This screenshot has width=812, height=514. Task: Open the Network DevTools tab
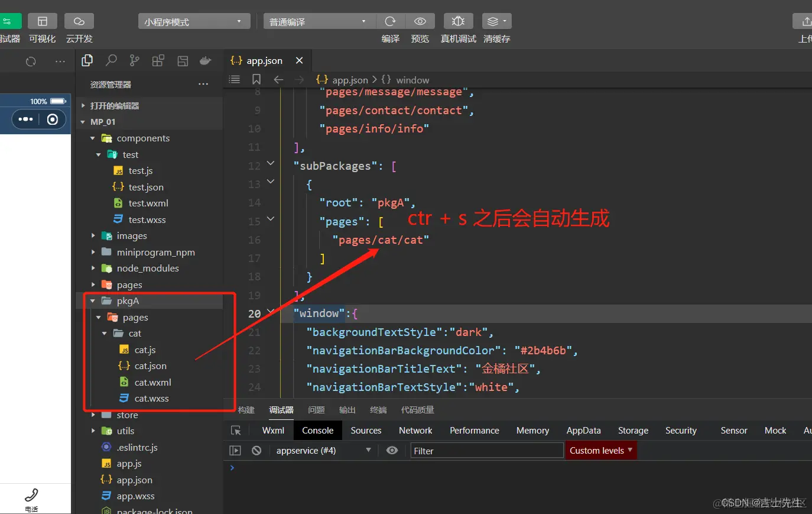pyautogui.click(x=415, y=431)
